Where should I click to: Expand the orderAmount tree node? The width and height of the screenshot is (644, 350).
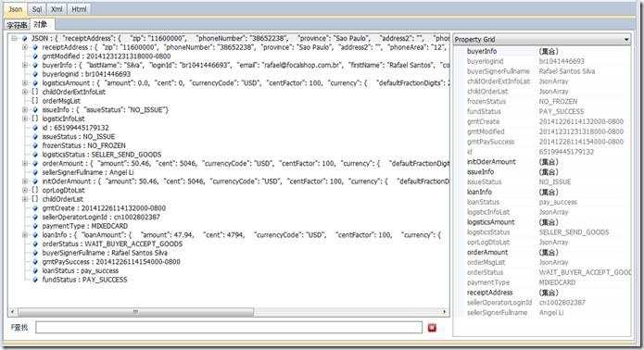[x=25, y=164]
